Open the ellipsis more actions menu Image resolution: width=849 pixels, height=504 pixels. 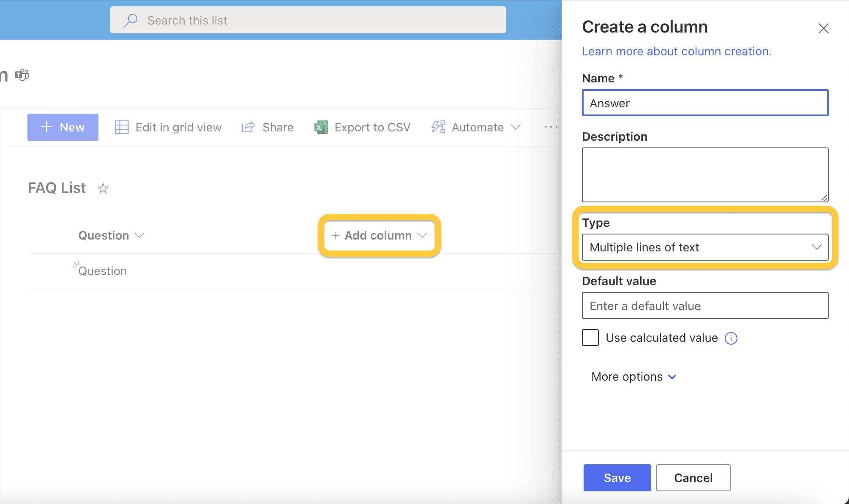point(551,127)
